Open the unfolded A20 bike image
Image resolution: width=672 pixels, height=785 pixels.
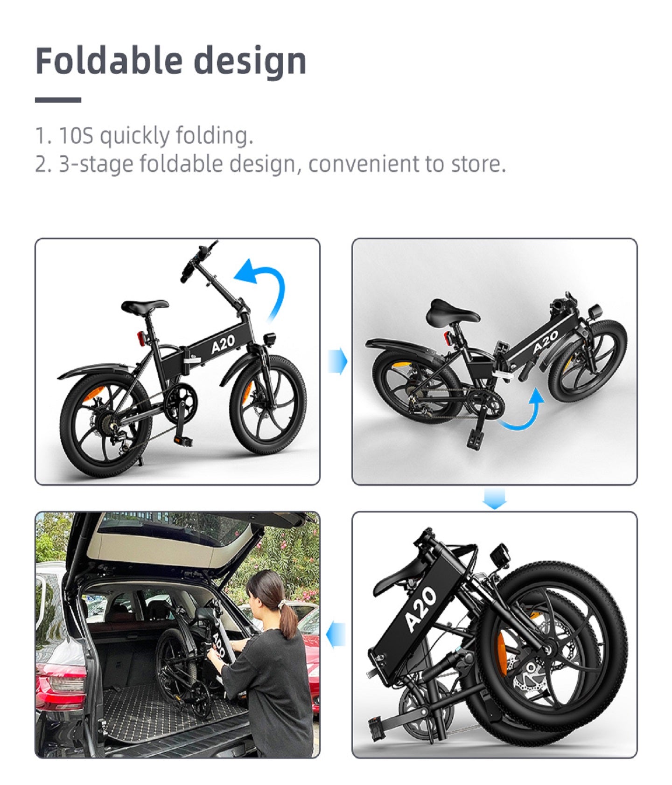(177, 361)
